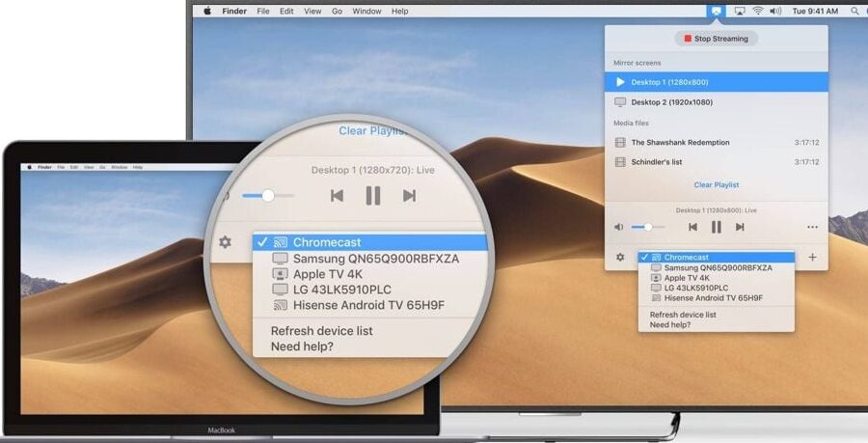
Task: Open Finder menu on the TV display
Action: point(234,11)
